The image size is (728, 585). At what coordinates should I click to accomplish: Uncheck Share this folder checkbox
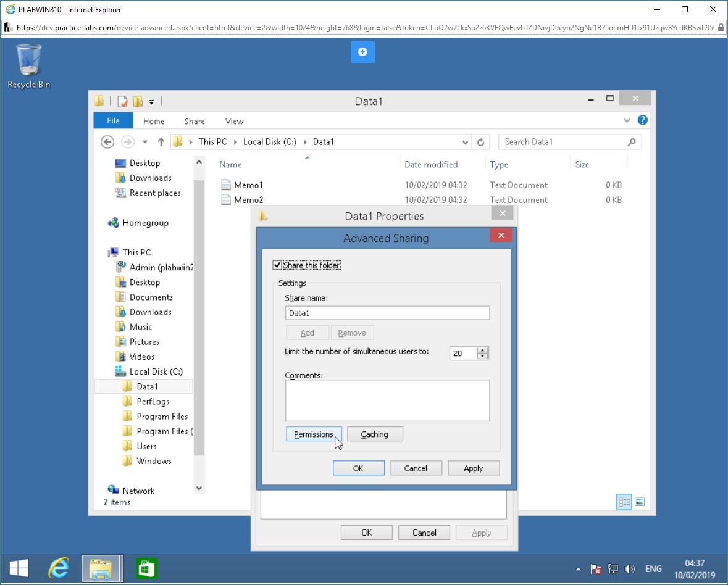pyautogui.click(x=277, y=265)
